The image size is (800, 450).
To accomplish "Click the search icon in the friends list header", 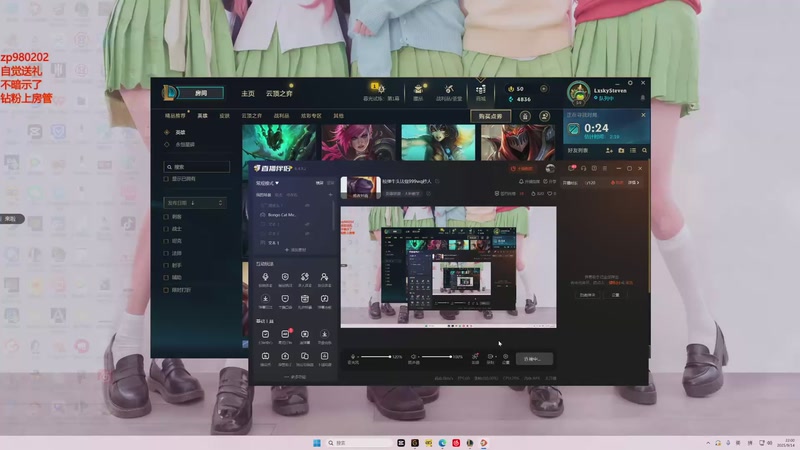I will pos(644,151).
